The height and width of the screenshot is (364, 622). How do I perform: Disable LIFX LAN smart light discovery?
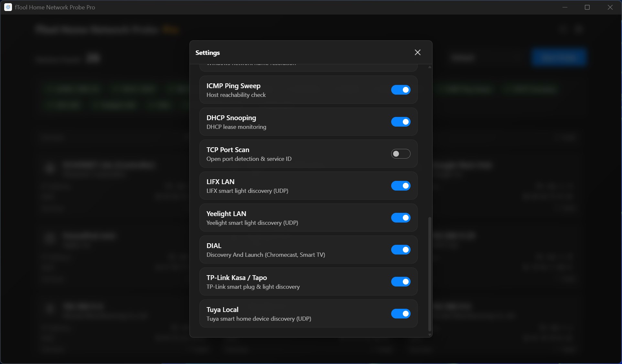point(401,186)
